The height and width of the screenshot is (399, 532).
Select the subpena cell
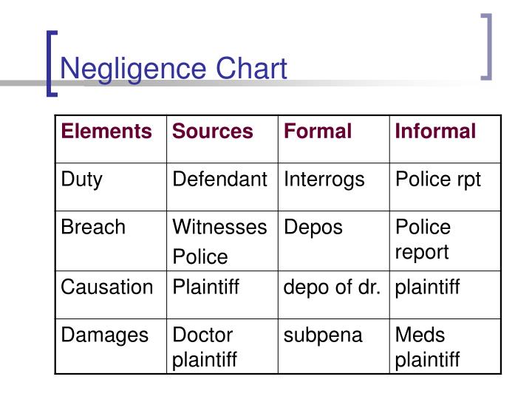(323, 335)
